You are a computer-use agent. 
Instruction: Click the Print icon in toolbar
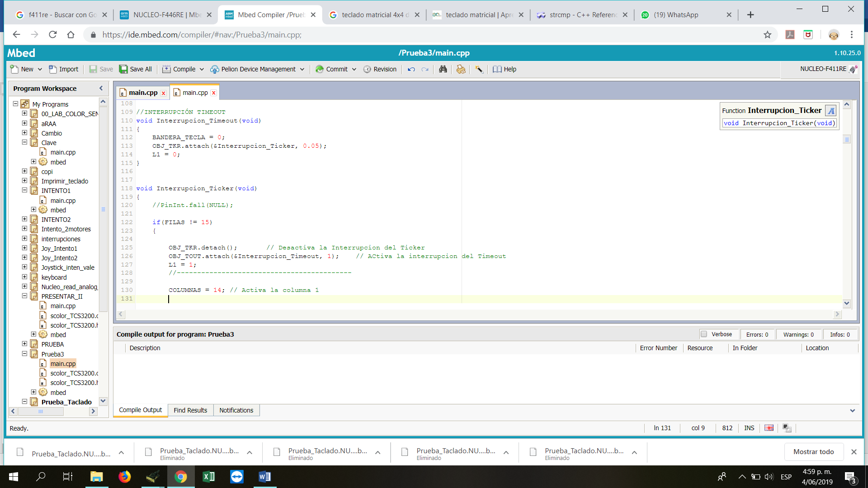point(461,69)
